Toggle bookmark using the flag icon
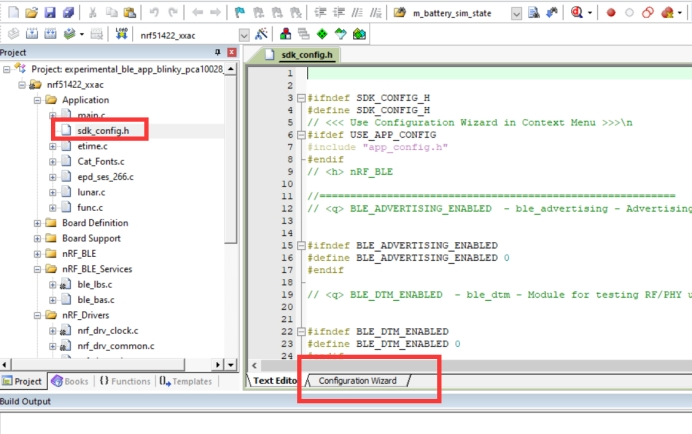 click(x=241, y=13)
